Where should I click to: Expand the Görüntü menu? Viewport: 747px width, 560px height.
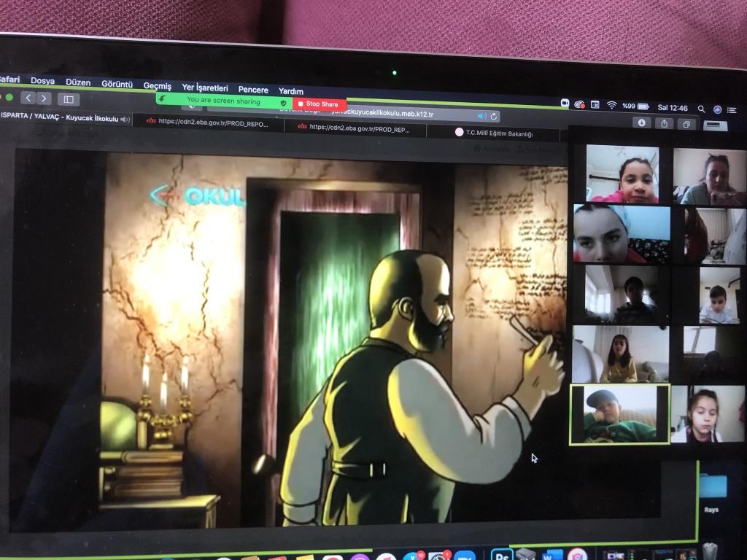[x=117, y=84]
